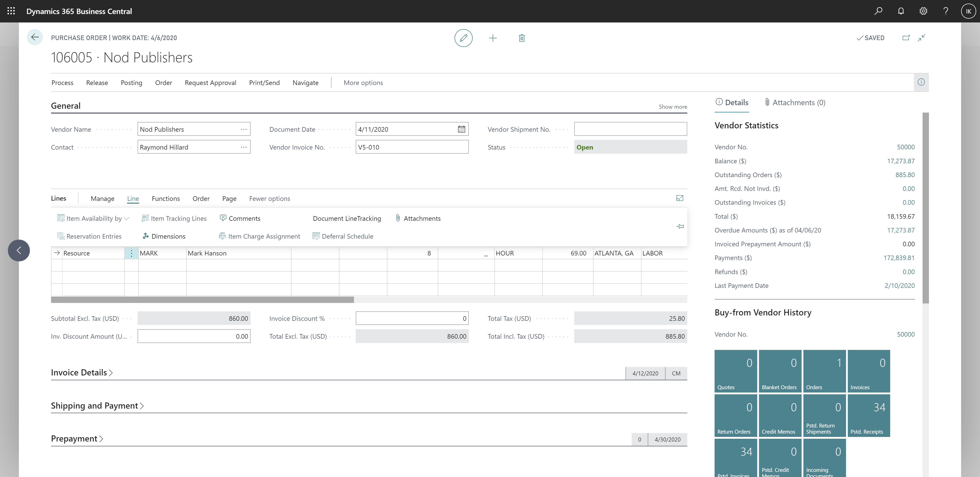980x477 pixels.
Task: Click the Print/Send button
Action: pos(264,82)
